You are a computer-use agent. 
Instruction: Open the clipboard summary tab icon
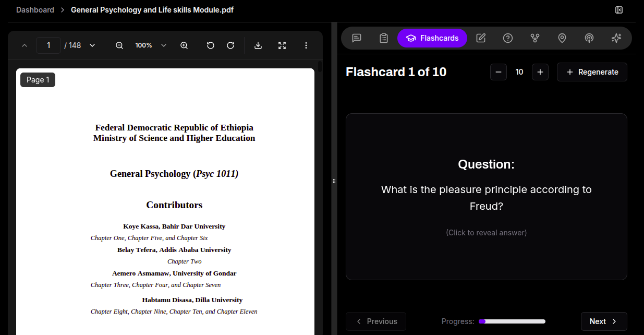click(384, 38)
